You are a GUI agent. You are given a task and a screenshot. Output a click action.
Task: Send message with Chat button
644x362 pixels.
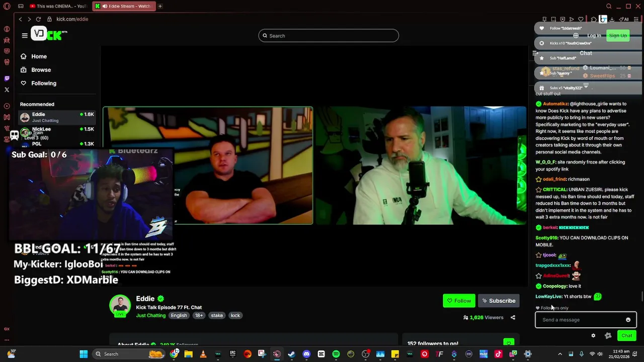point(627,335)
